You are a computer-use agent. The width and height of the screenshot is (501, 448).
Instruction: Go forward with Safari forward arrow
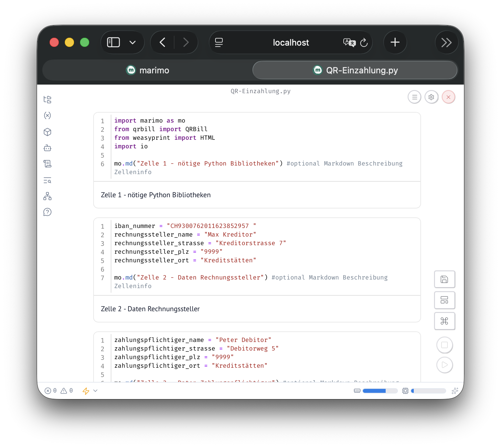click(x=186, y=42)
